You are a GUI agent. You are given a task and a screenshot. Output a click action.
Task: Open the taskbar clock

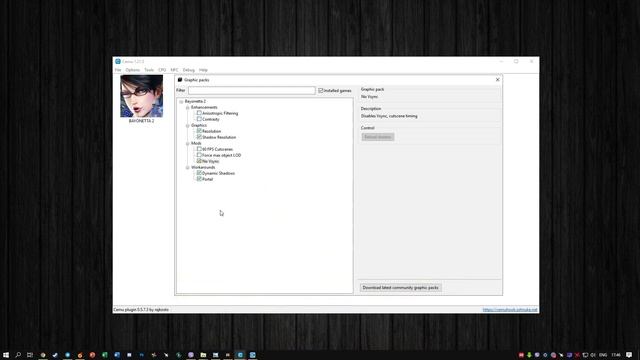616,355
